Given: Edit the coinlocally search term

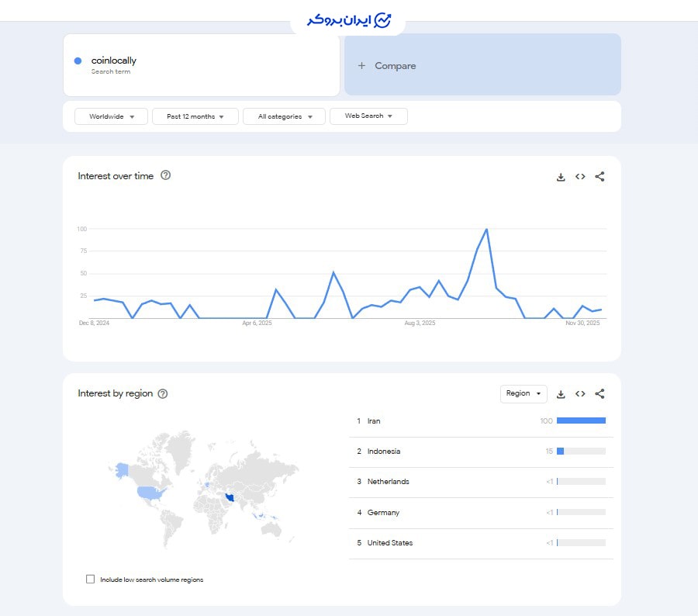Looking at the screenshot, I should pyautogui.click(x=202, y=65).
